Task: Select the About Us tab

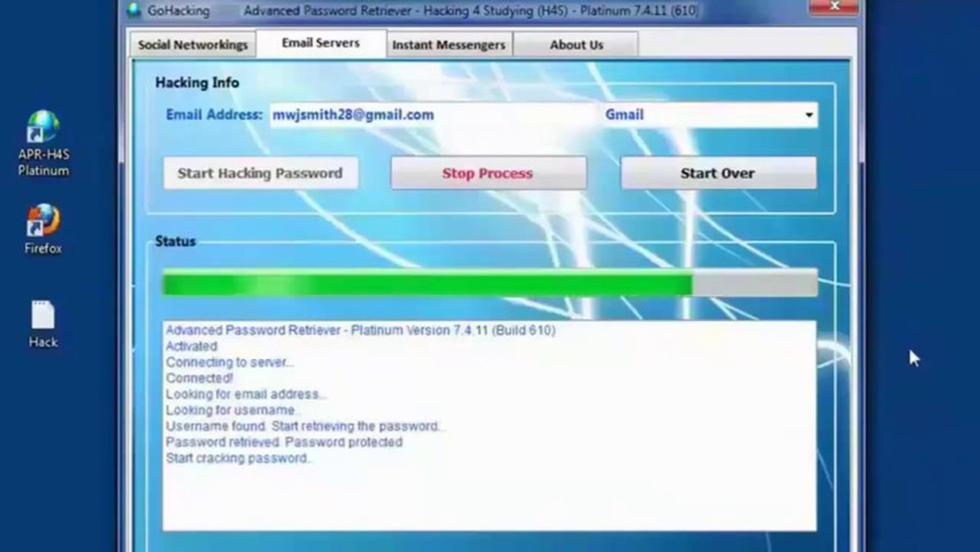Action: [576, 44]
